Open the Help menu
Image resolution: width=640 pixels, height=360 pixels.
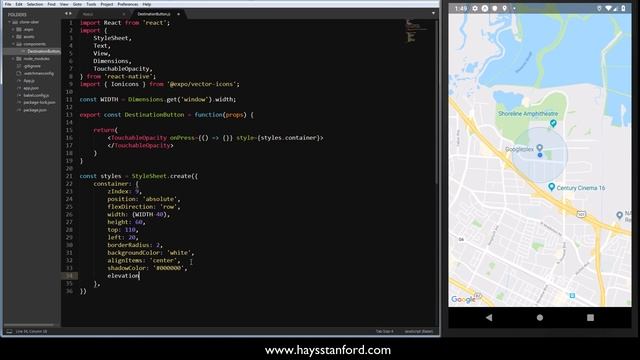(147, 4)
